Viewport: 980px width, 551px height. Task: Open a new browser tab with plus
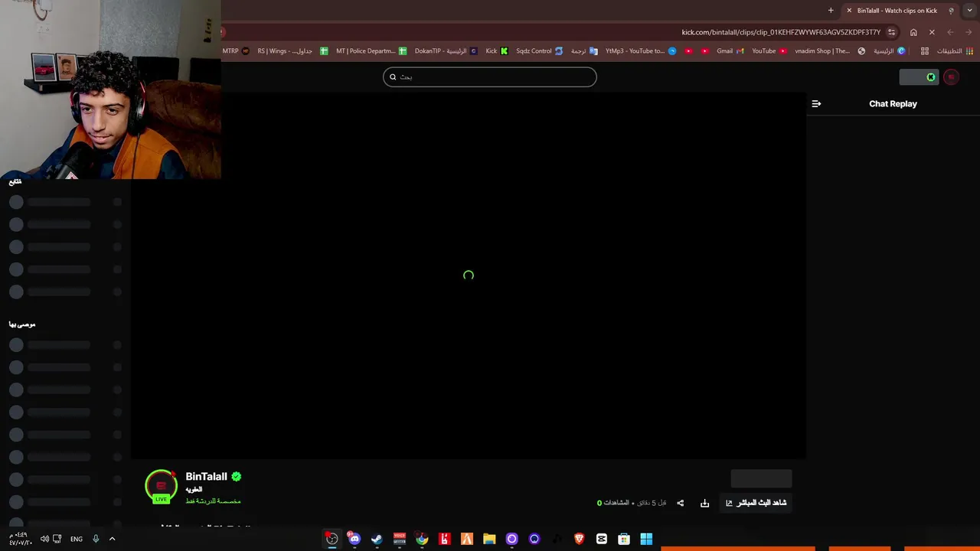(x=831, y=11)
